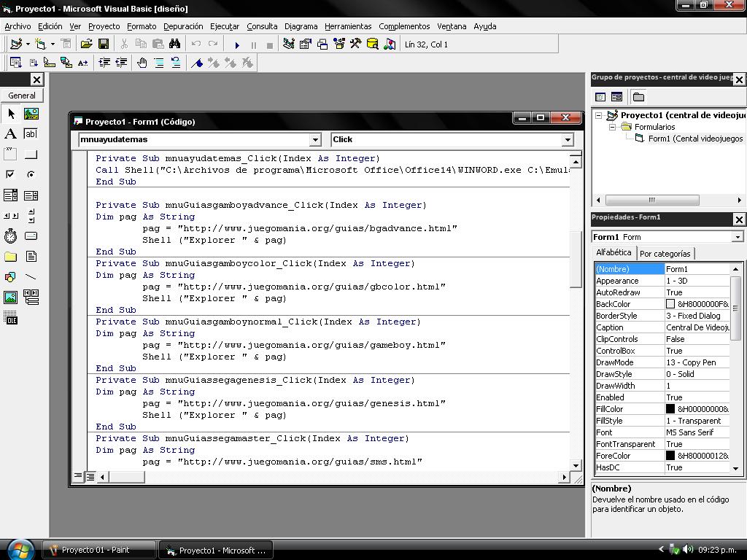Switch to the Por categorías properties tab
The image size is (747, 560).
pos(665,253)
